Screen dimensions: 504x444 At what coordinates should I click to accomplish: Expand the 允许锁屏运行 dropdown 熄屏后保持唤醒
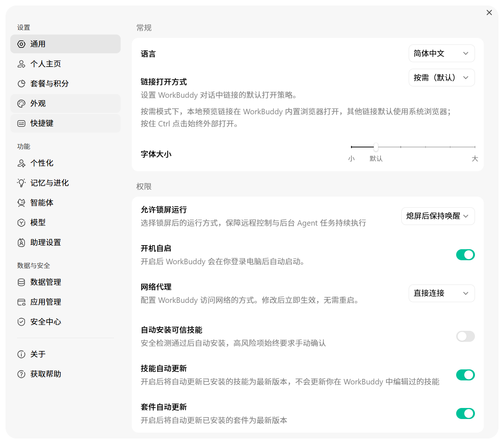click(x=438, y=216)
